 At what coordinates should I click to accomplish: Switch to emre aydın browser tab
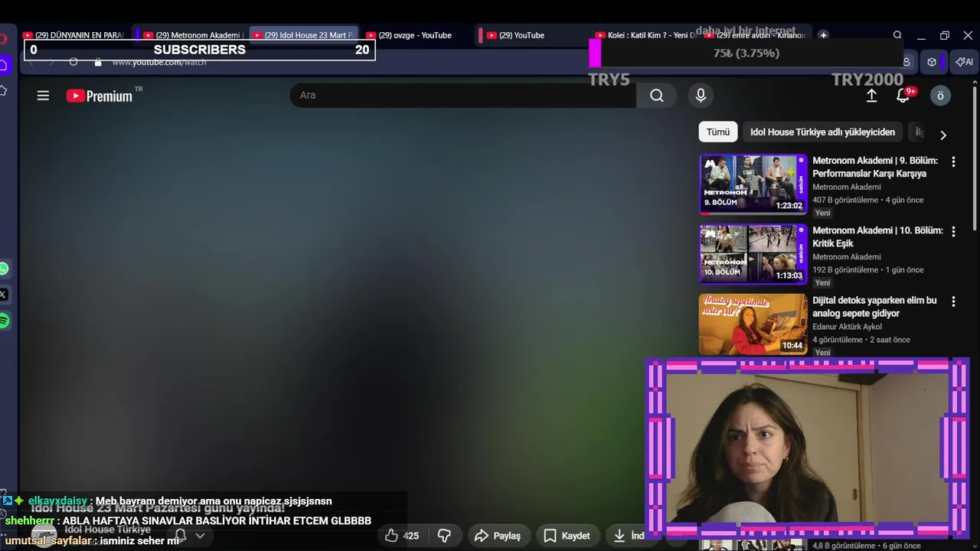coord(756,35)
